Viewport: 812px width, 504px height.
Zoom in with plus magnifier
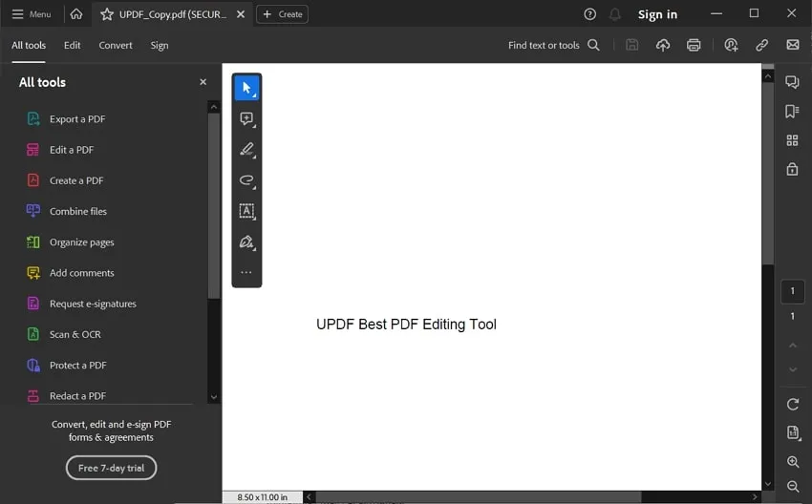(792, 462)
